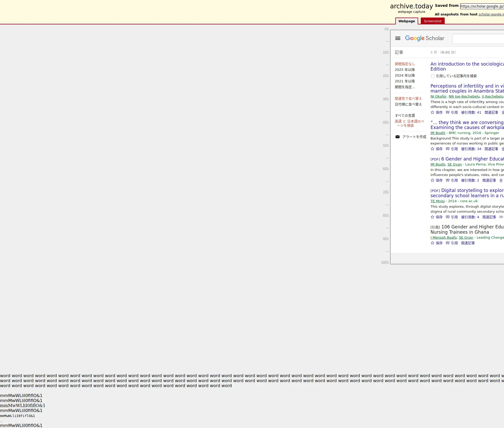
Task: Open the 期間を指定... custom range option
Action: (x=405, y=87)
